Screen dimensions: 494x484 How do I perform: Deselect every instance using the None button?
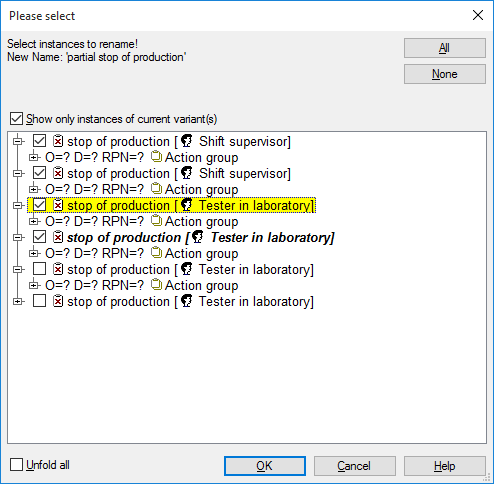pos(445,74)
